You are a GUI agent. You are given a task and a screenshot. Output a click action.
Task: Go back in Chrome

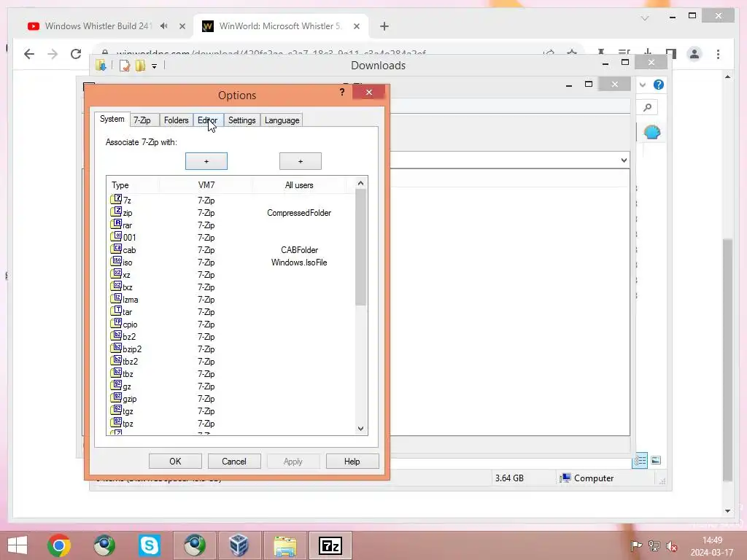(29, 54)
